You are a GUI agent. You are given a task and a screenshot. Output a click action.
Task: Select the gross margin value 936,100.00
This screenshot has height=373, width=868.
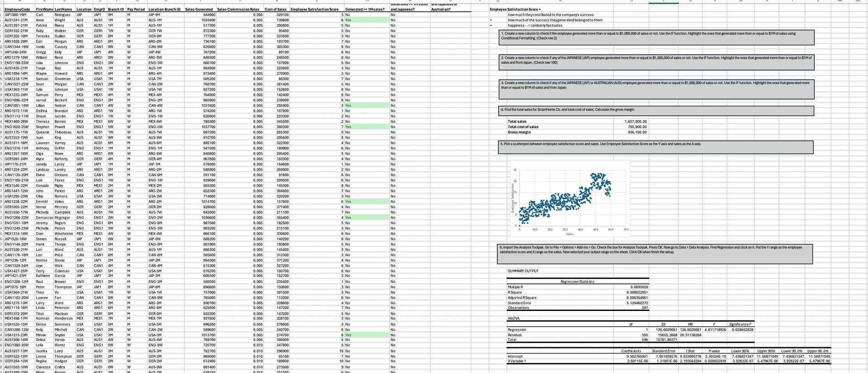(x=637, y=132)
